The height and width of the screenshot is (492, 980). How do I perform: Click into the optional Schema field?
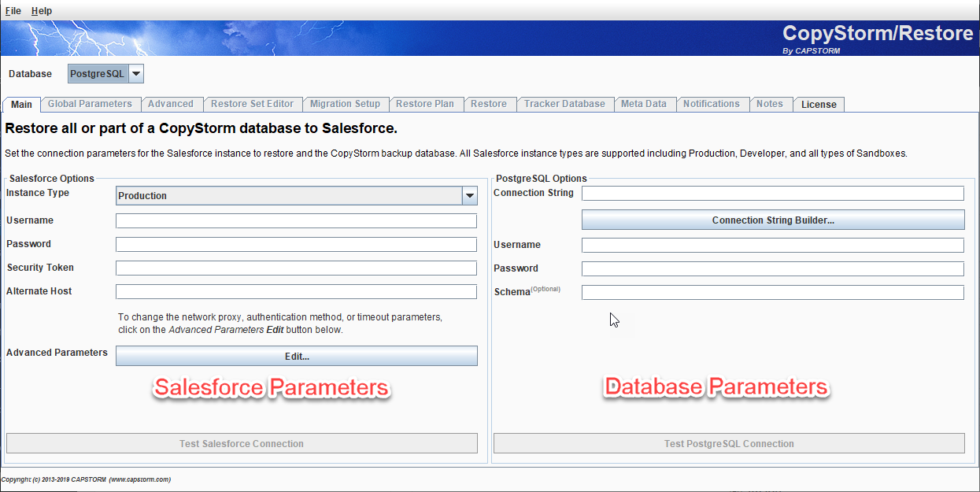click(773, 293)
